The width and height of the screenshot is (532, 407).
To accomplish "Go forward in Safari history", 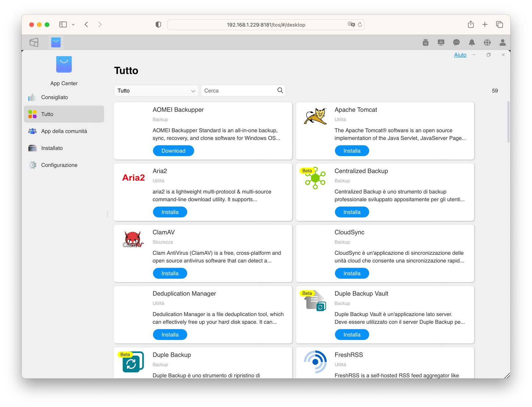I will pos(100,25).
